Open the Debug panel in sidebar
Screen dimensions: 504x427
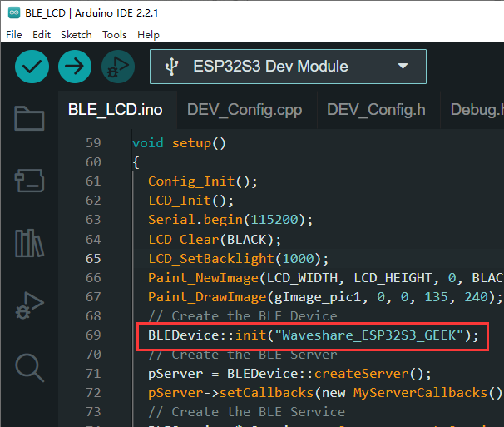tap(30, 305)
